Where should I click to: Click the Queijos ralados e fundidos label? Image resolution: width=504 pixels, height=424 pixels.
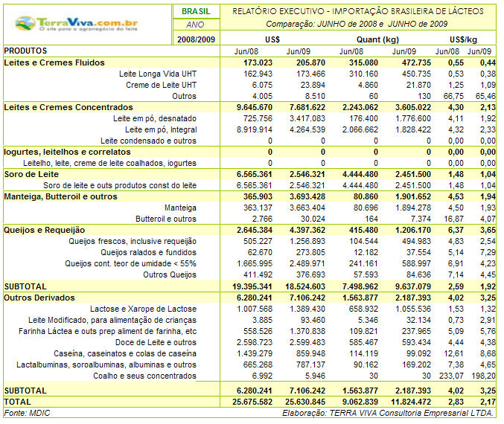(x=148, y=252)
